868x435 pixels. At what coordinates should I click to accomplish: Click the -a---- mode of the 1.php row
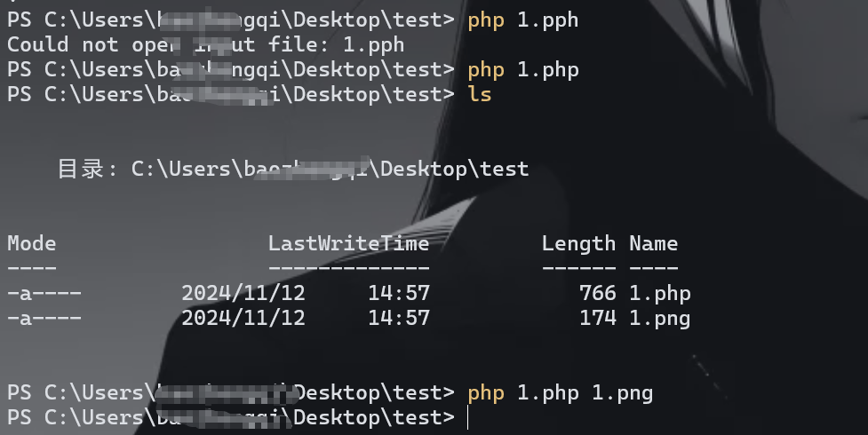[44, 293]
